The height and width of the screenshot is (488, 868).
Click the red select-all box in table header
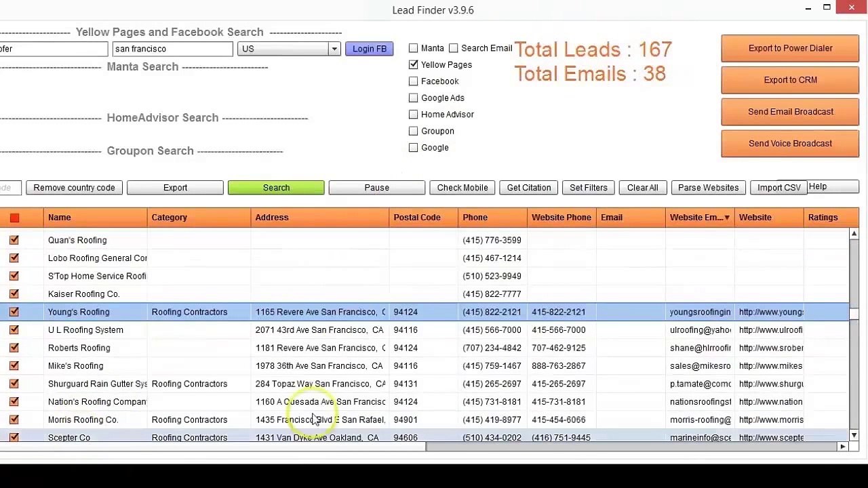[14, 218]
